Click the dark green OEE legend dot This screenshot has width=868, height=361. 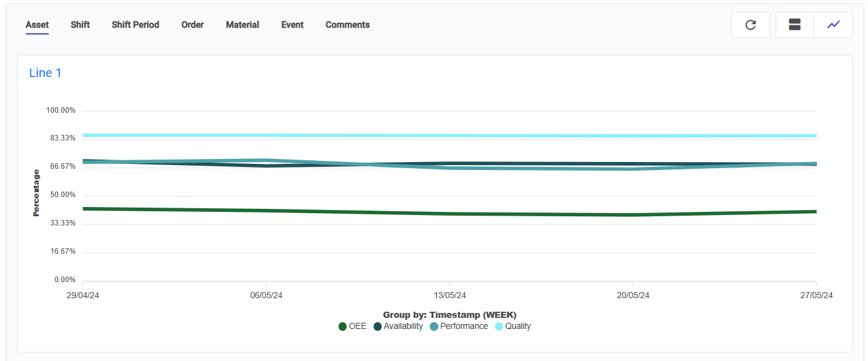coord(343,327)
